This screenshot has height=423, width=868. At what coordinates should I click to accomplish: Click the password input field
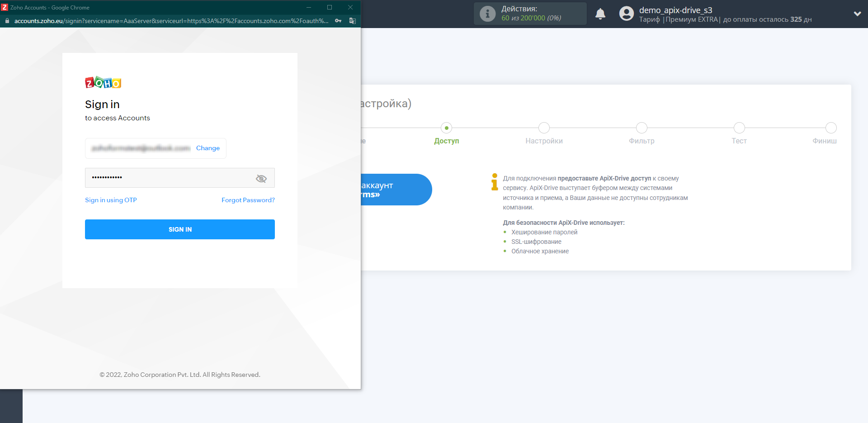pyautogui.click(x=180, y=178)
